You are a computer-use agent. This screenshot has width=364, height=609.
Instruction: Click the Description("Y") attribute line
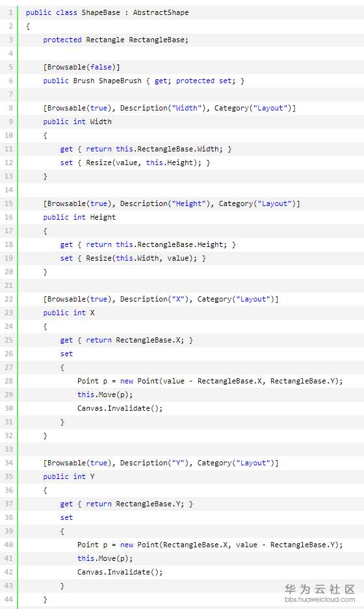click(161, 463)
